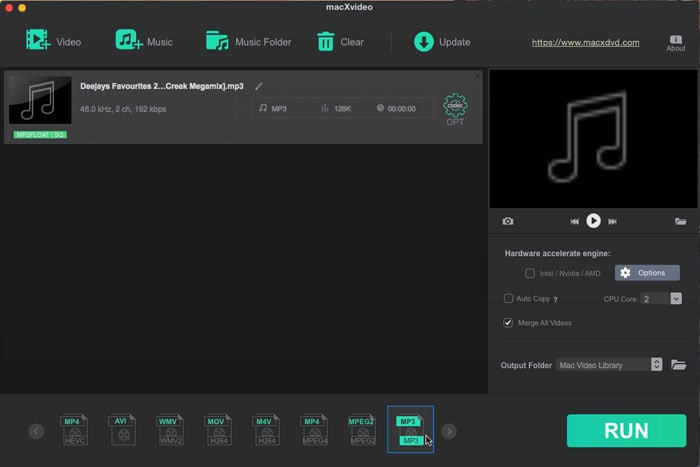Rename the file with the pencil icon
This screenshot has height=467, width=700.
click(259, 86)
